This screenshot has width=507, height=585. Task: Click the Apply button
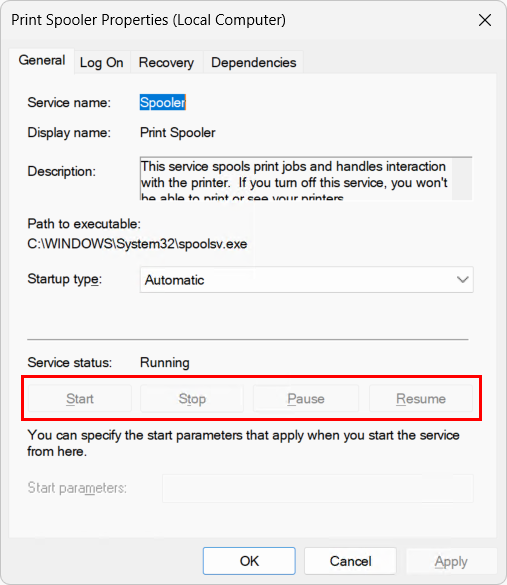click(x=451, y=561)
